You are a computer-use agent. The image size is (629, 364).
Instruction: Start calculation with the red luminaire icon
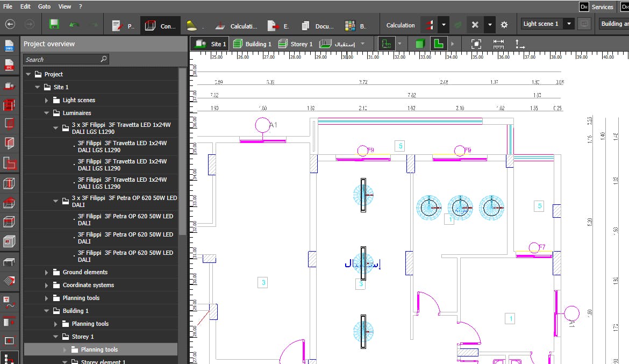pyautogui.click(x=429, y=25)
